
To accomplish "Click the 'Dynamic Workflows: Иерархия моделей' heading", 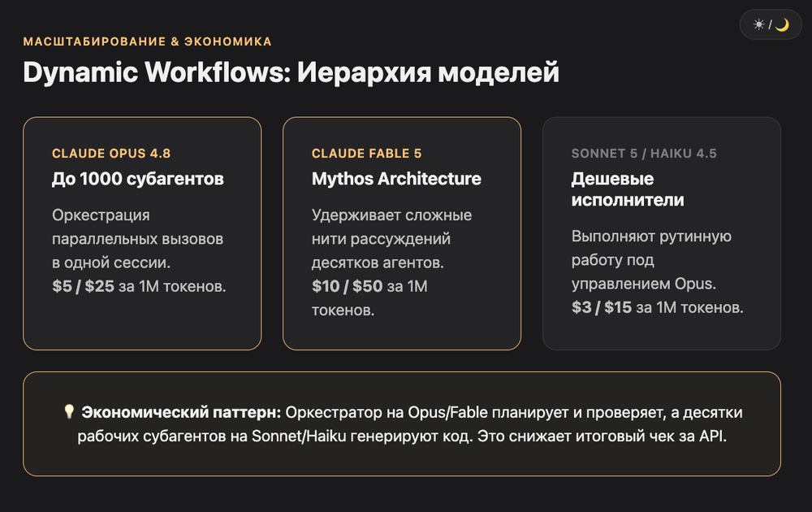I will (x=291, y=72).
